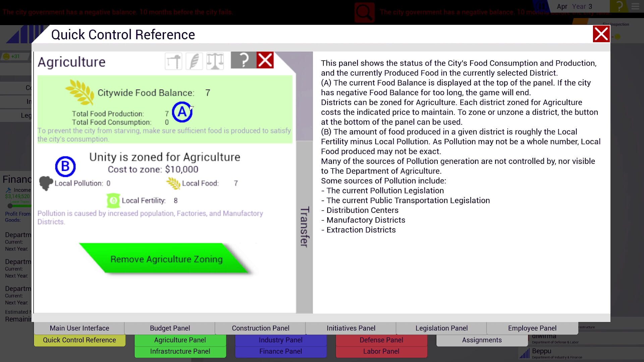Click the wheat Citywide Food Balance icon
644x362 pixels.
point(79,91)
